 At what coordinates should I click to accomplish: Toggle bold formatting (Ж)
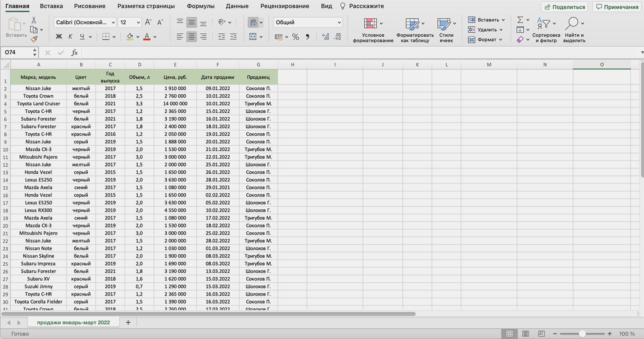59,37
